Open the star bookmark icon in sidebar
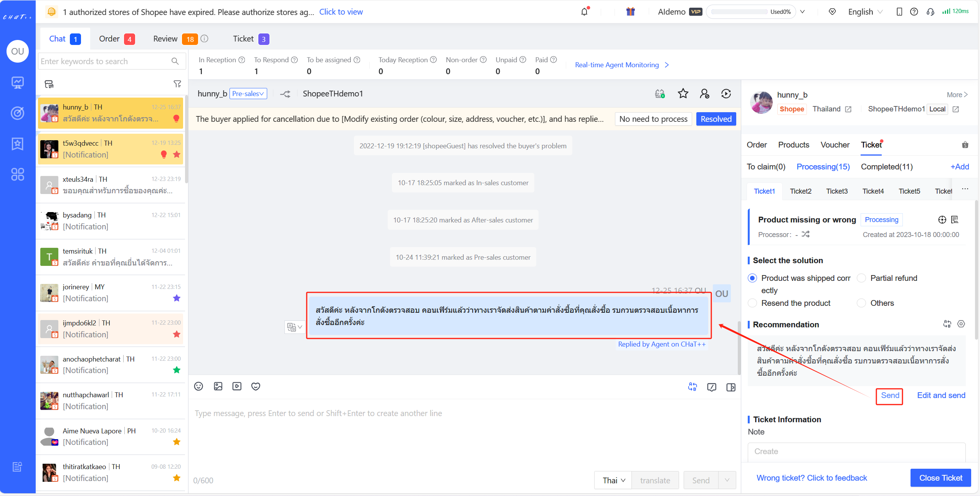 (x=18, y=144)
